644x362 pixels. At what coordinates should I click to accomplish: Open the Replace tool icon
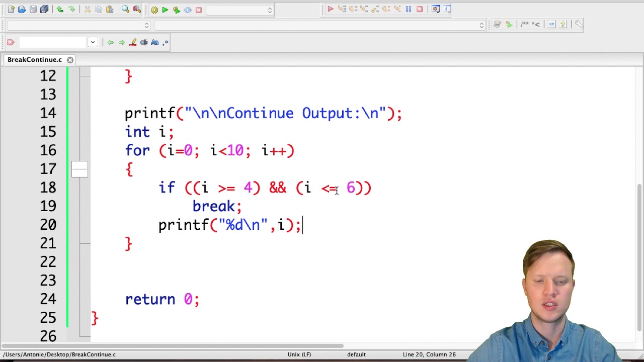click(136, 10)
